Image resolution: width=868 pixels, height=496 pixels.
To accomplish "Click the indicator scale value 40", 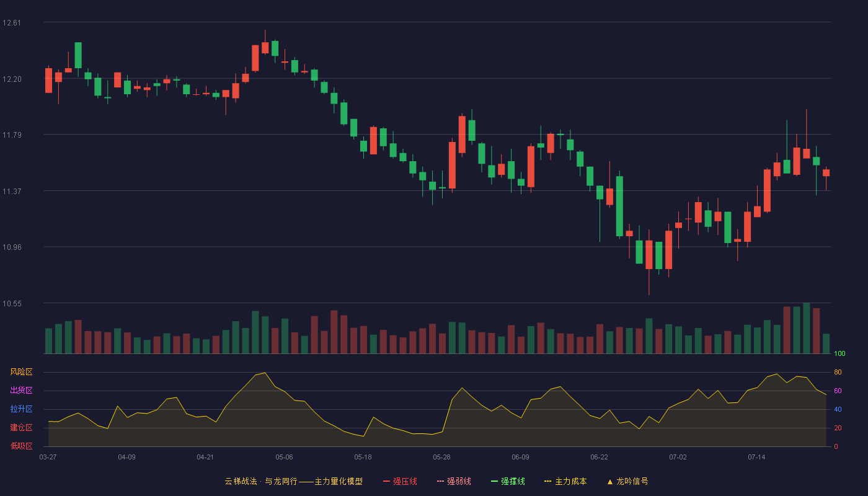I will click(x=838, y=409).
